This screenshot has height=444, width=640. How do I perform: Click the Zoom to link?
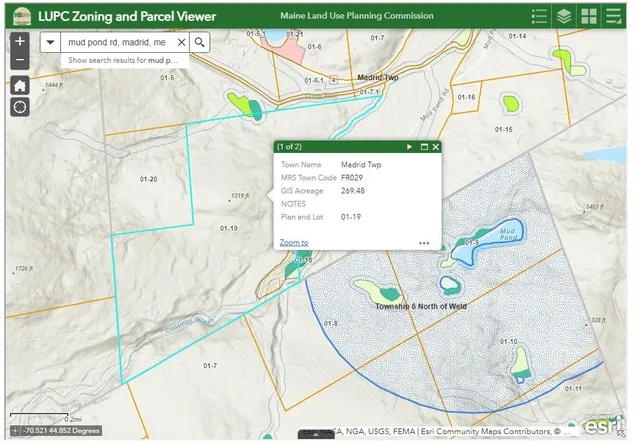pos(293,242)
